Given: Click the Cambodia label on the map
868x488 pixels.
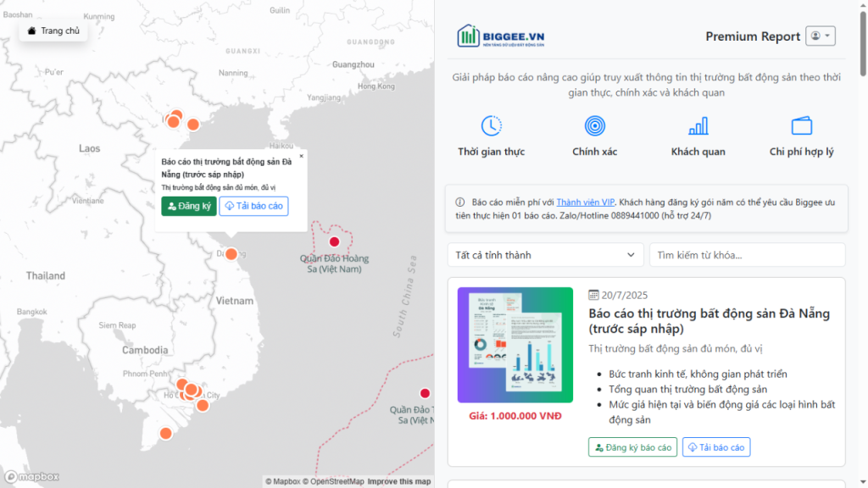Looking at the screenshot, I should click(x=145, y=350).
